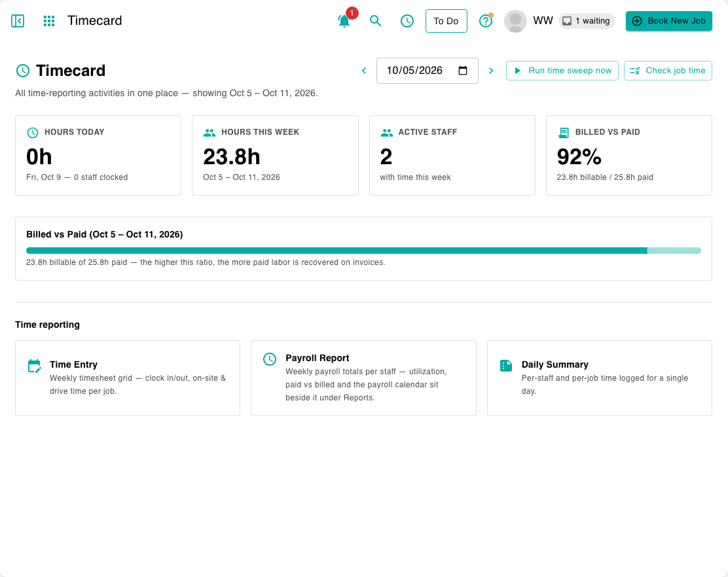Click the search magnifier icon
Image resolution: width=728 pixels, height=577 pixels.
[x=375, y=21]
